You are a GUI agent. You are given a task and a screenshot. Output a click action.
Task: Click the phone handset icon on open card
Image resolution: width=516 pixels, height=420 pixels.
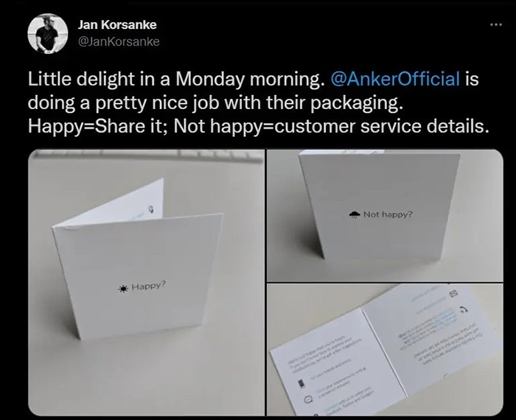point(464,309)
